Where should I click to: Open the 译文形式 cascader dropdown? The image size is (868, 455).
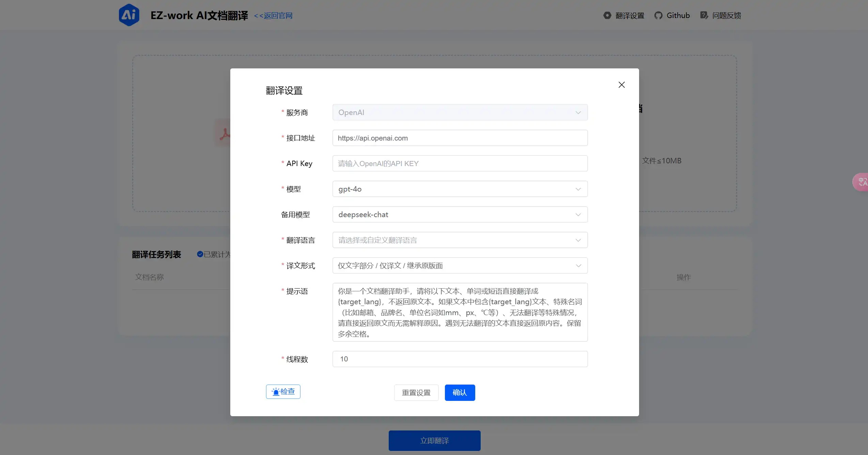coord(460,265)
